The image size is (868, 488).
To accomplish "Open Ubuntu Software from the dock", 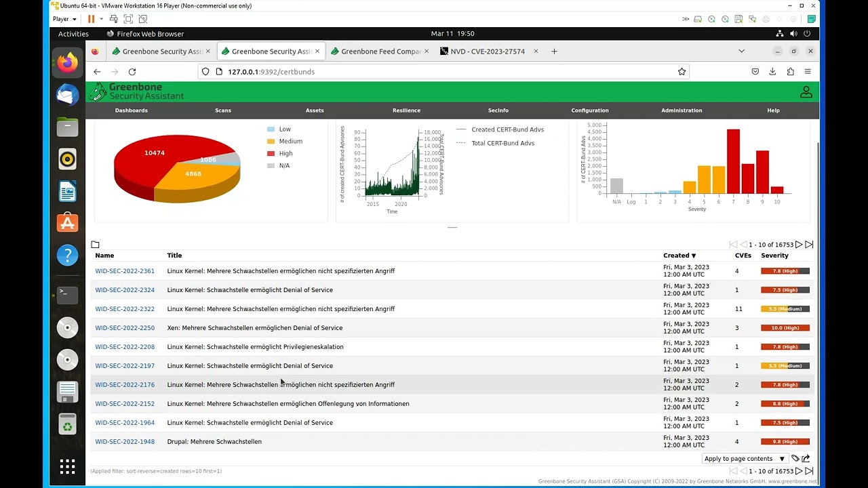I will 67,223.
